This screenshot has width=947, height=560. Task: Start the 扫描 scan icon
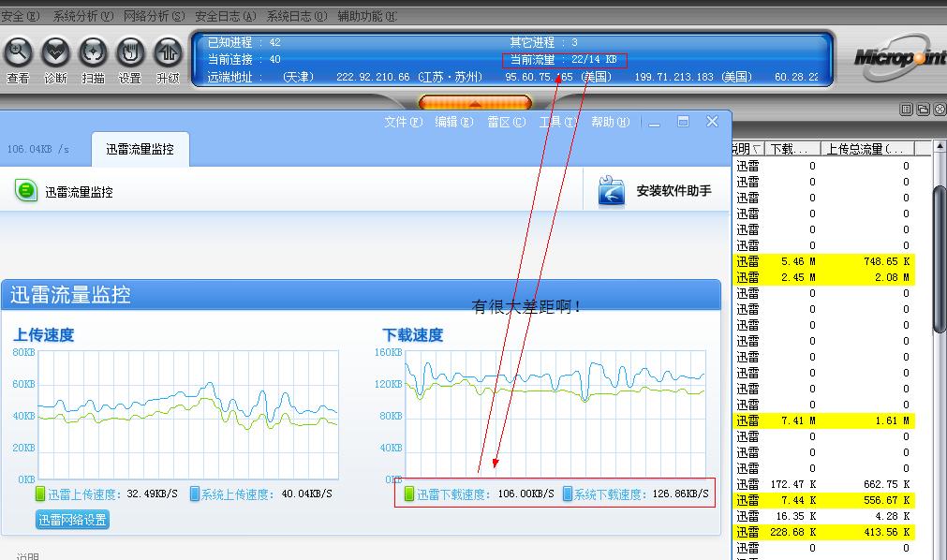click(93, 52)
